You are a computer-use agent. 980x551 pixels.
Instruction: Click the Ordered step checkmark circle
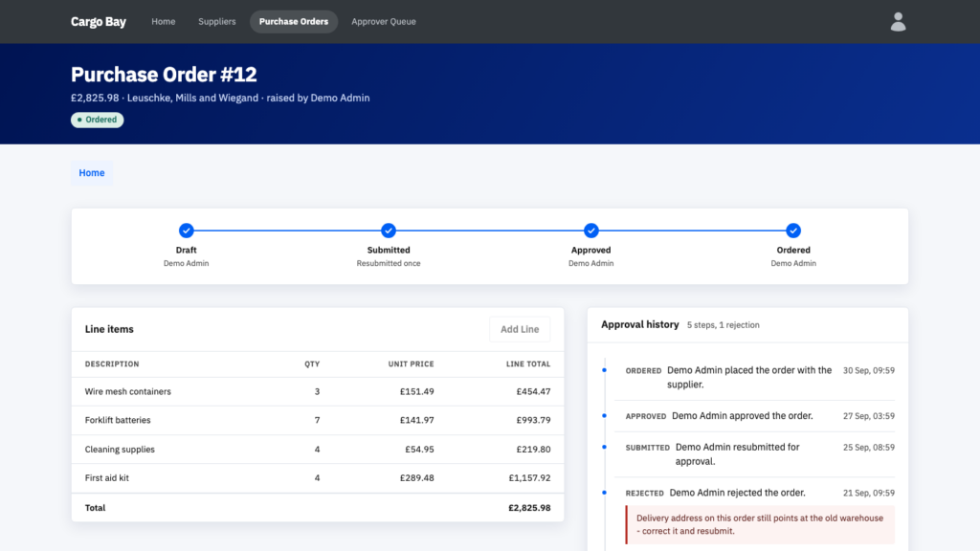pyautogui.click(x=793, y=231)
